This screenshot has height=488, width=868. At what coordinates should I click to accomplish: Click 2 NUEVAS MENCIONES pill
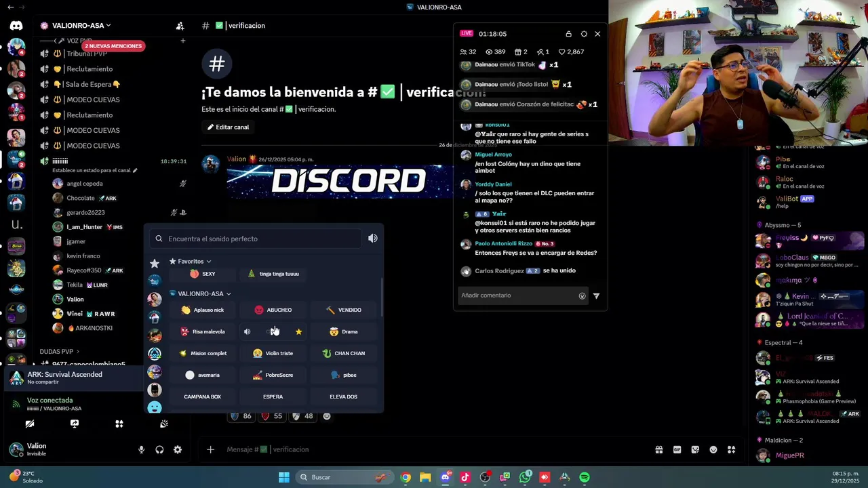point(113,46)
